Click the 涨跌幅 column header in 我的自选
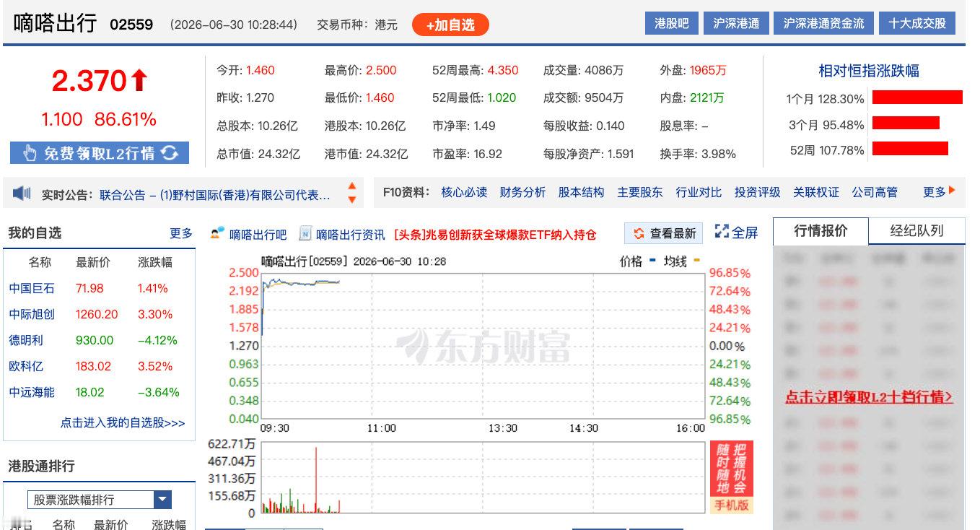 (x=155, y=262)
